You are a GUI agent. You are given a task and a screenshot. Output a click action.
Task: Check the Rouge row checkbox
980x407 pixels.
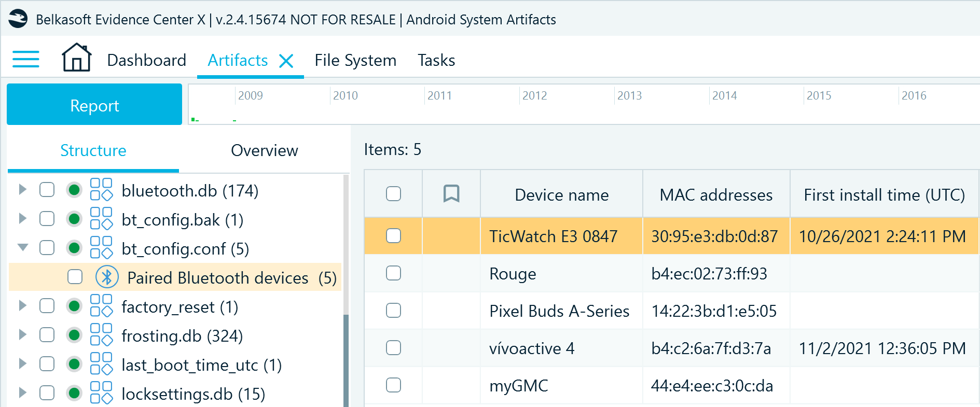[x=394, y=273]
